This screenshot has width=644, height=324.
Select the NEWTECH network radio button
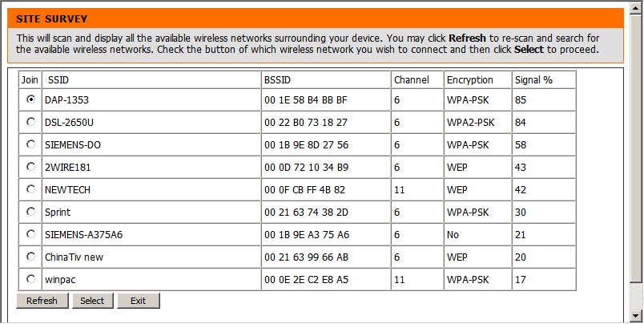(30, 189)
